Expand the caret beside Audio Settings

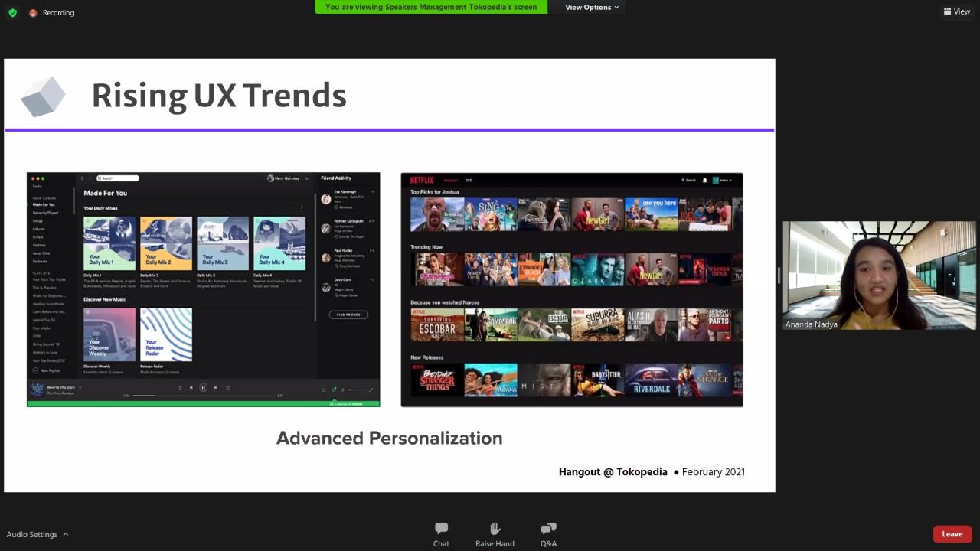[x=66, y=534]
